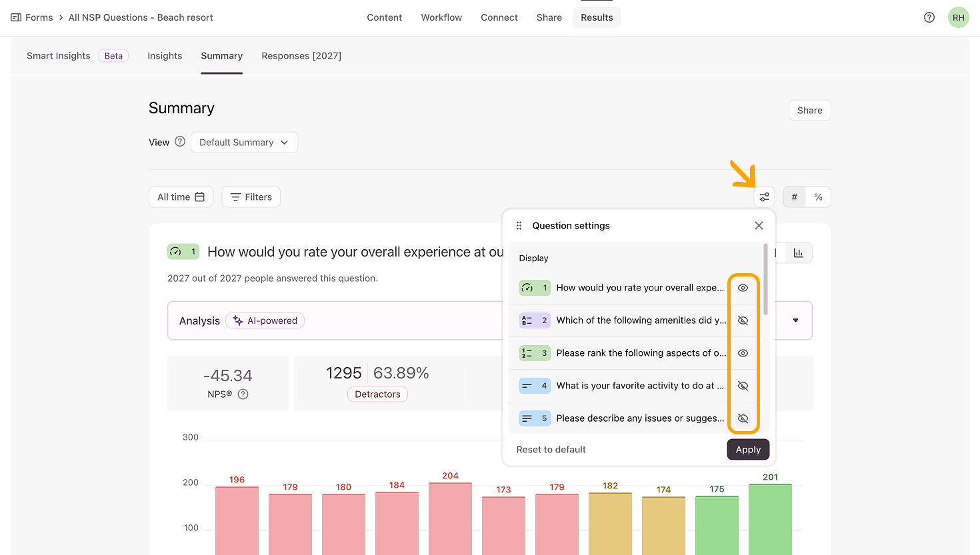Click Reset to default link
The height and width of the screenshot is (555, 980).
pos(551,450)
